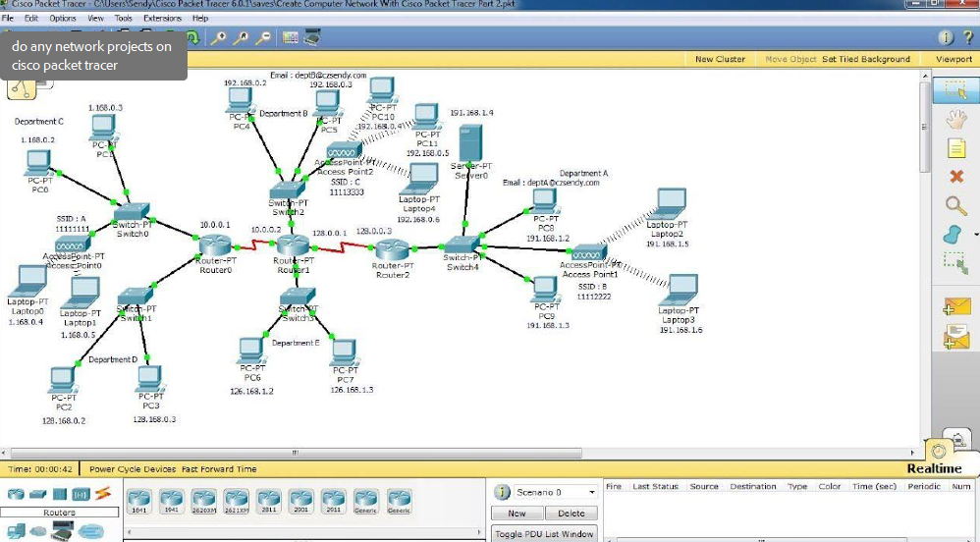Click the Zoom Out magnifier icon
This screenshot has height=542, width=980.
click(x=264, y=38)
